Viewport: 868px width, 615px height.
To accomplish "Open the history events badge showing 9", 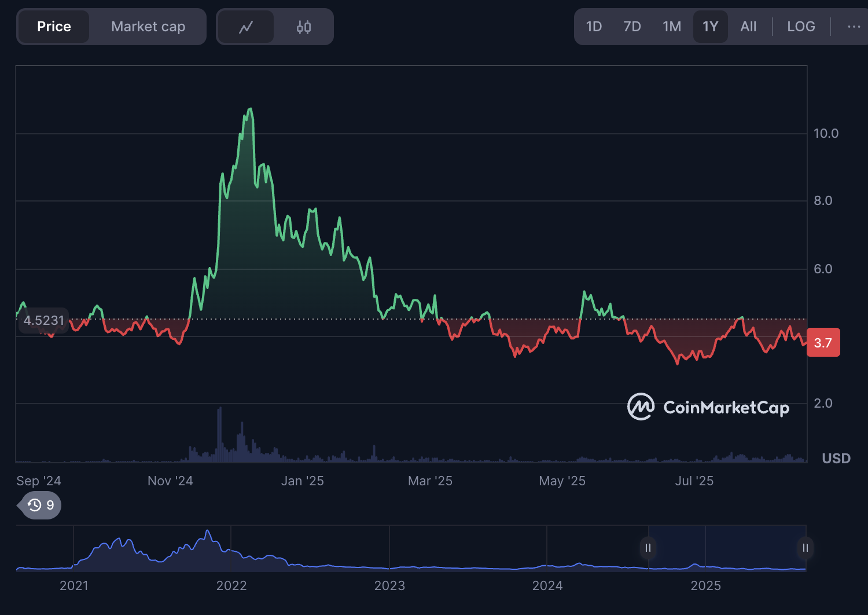I will 40,505.
